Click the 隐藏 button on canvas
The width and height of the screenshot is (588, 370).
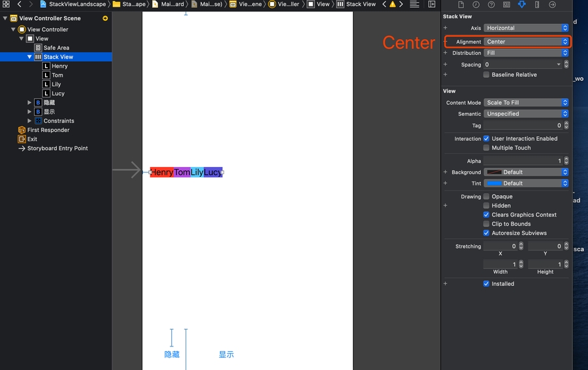(172, 354)
